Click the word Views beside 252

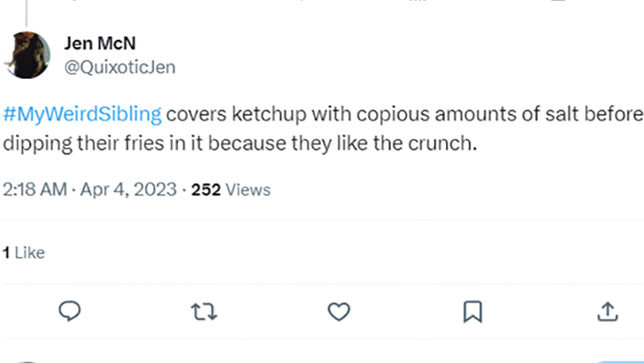248,189
